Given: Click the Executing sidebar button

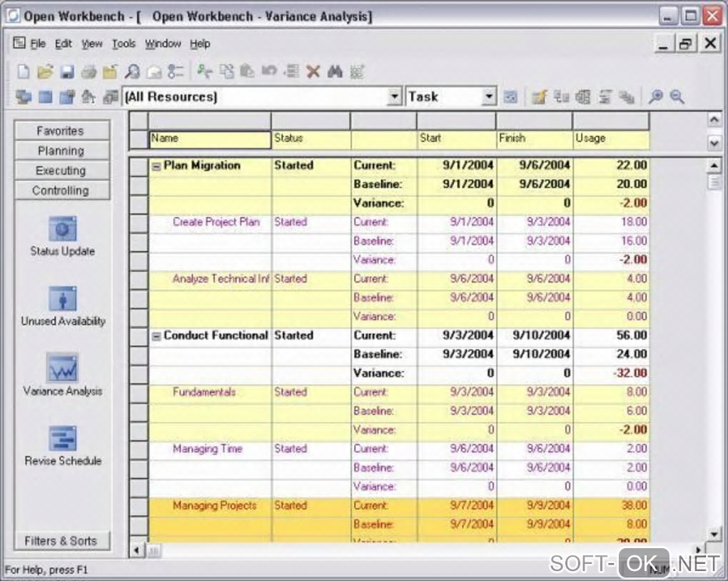Looking at the screenshot, I should point(62,171).
